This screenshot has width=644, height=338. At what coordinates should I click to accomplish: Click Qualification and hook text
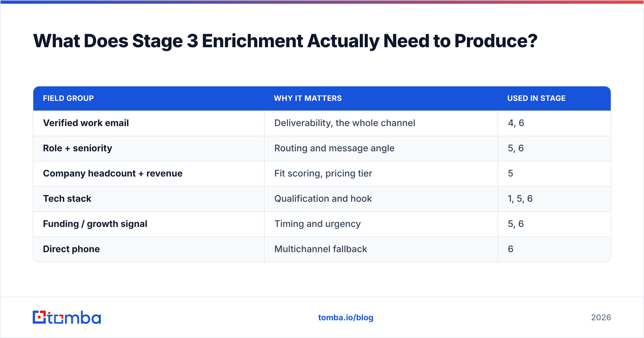[x=323, y=199]
